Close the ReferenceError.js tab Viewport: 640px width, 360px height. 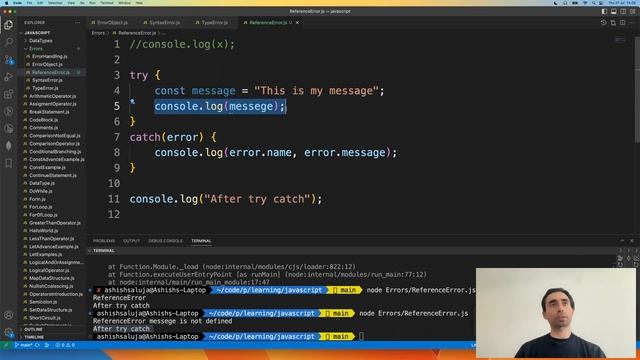tap(297, 23)
